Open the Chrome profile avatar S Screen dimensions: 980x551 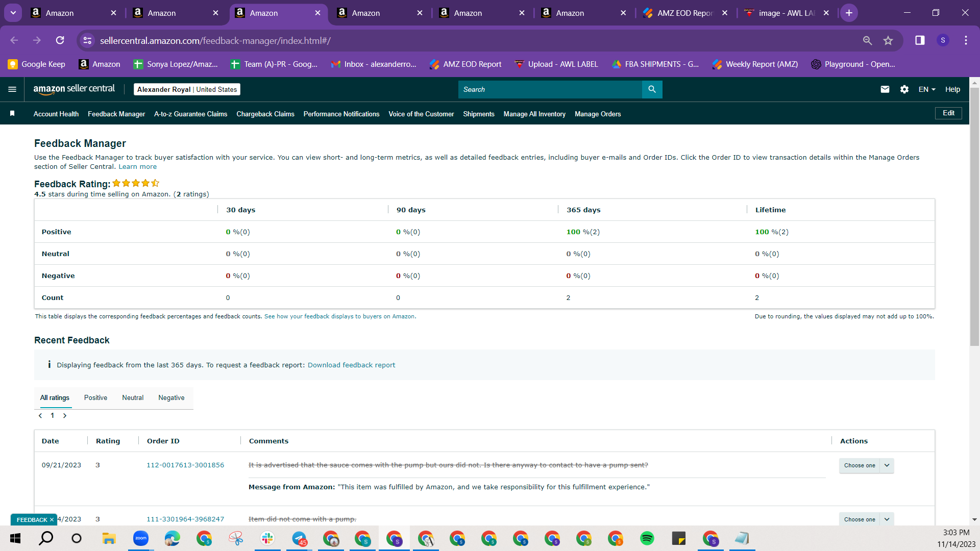(943, 40)
